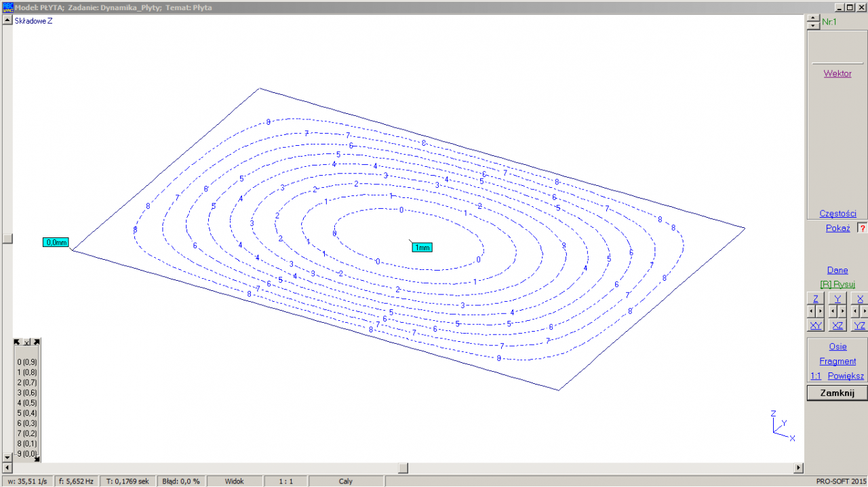Click the [R] Rysuj redraw link
The image size is (868, 487).
[x=837, y=284]
